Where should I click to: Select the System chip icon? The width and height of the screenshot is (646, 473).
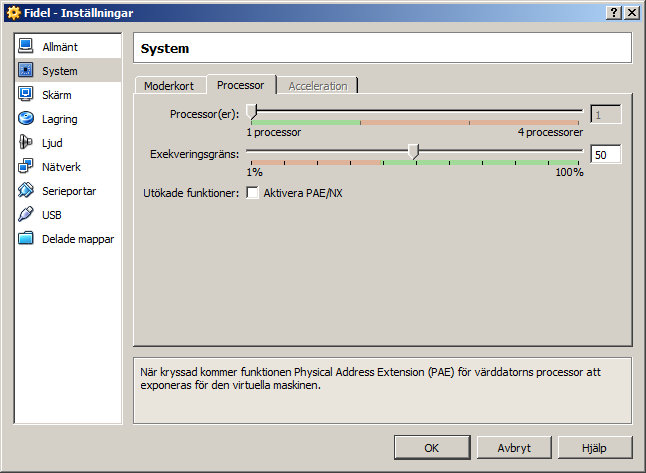(x=26, y=71)
